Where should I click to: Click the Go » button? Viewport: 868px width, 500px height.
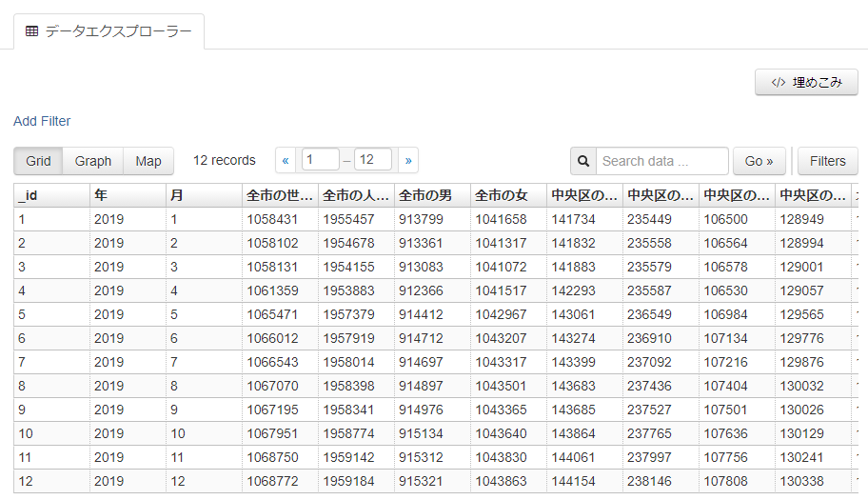(x=759, y=161)
